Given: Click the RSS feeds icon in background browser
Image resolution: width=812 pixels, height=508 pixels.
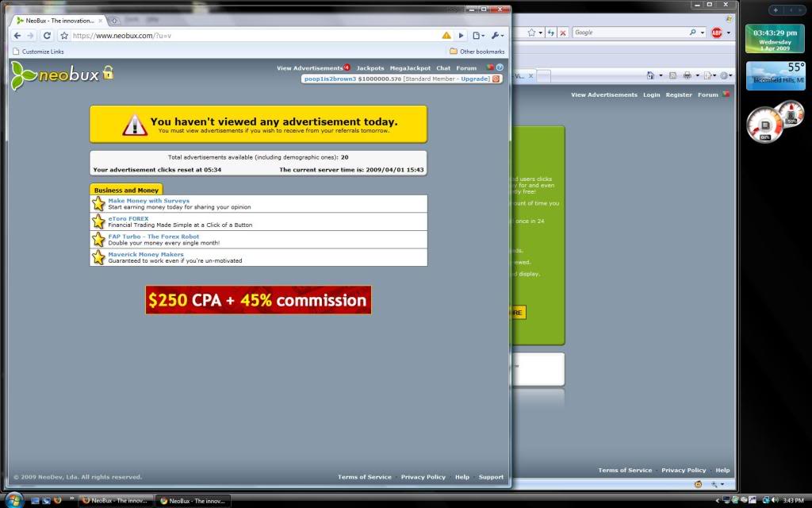Looking at the screenshot, I should coord(672,75).
